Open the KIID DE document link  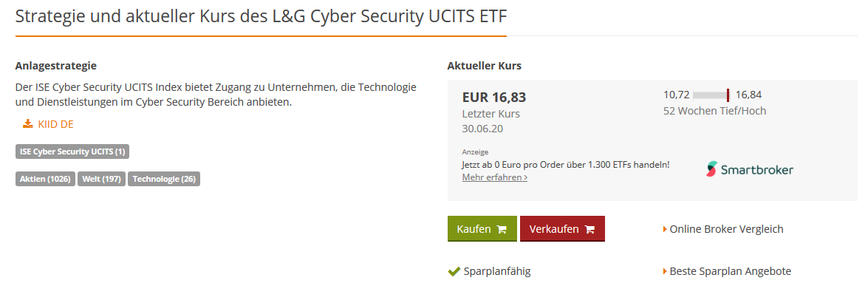(55, 124)
